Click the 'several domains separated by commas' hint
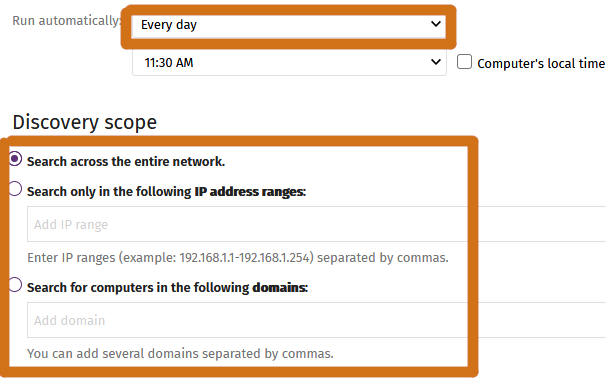 click(x=180, y=353)
